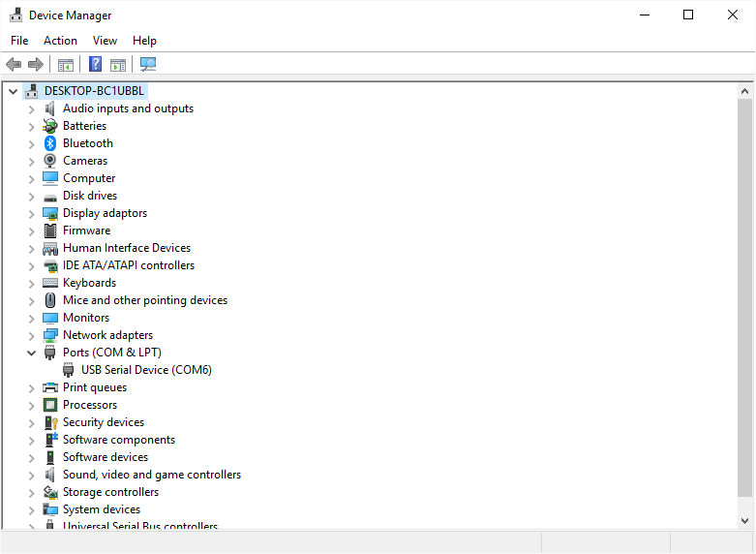Image resolution: width=756 pixels, height=554 pixels.
Task: Click the Cameras webcam icon
Action: [50, 161]
